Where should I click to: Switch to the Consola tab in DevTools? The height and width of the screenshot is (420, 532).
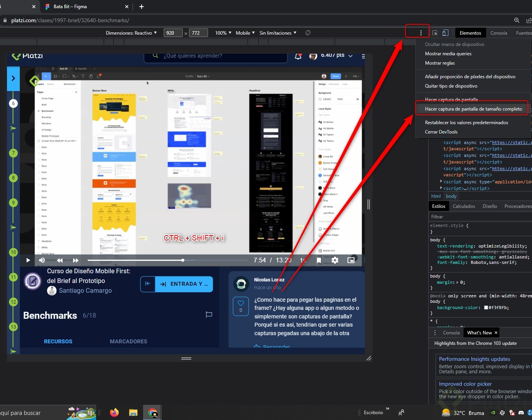coord(499,33)
